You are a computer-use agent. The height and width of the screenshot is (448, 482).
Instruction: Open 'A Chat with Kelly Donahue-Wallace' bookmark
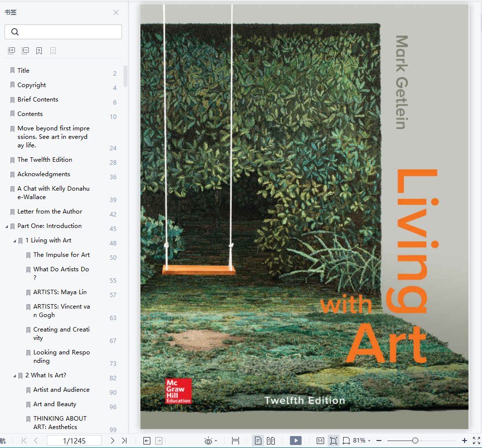53,193
